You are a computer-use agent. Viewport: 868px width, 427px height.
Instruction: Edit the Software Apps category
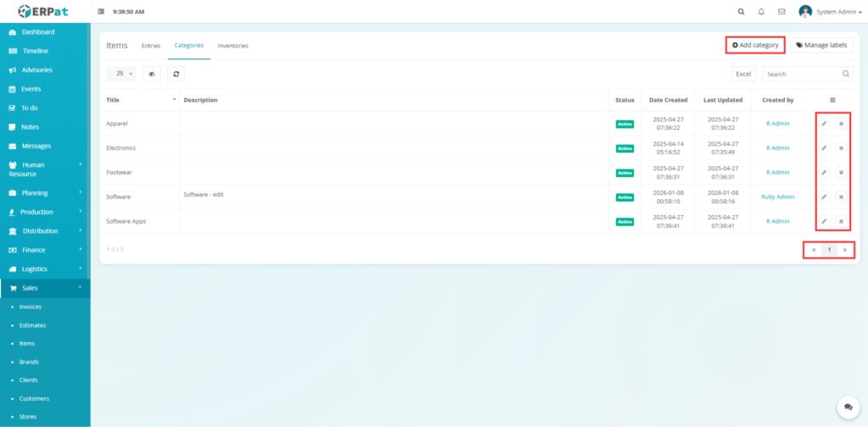tap(824, 221)
